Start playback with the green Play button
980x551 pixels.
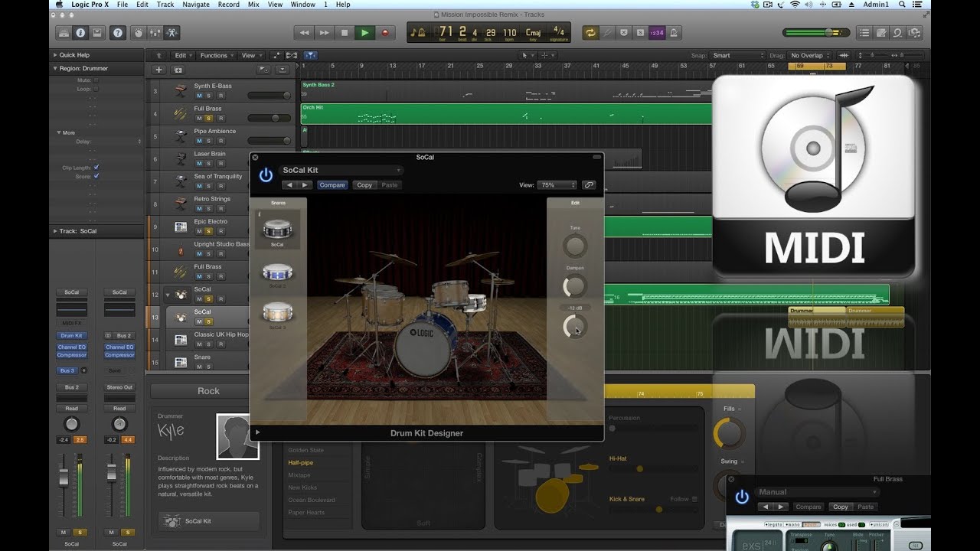click(364, 33)
